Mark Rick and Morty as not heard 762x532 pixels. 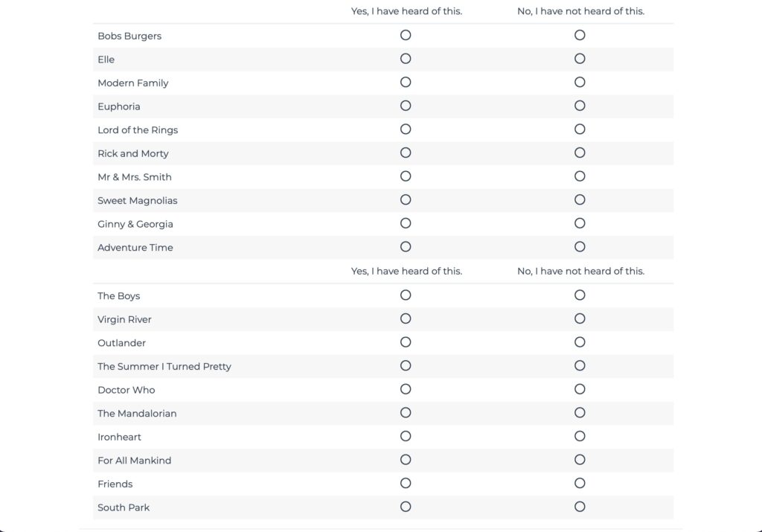pyautogui.click(x=580, y=153)
